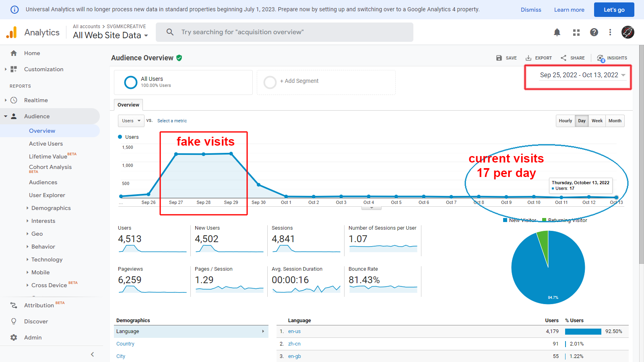Open the date range picker

(x=582, y=75)
